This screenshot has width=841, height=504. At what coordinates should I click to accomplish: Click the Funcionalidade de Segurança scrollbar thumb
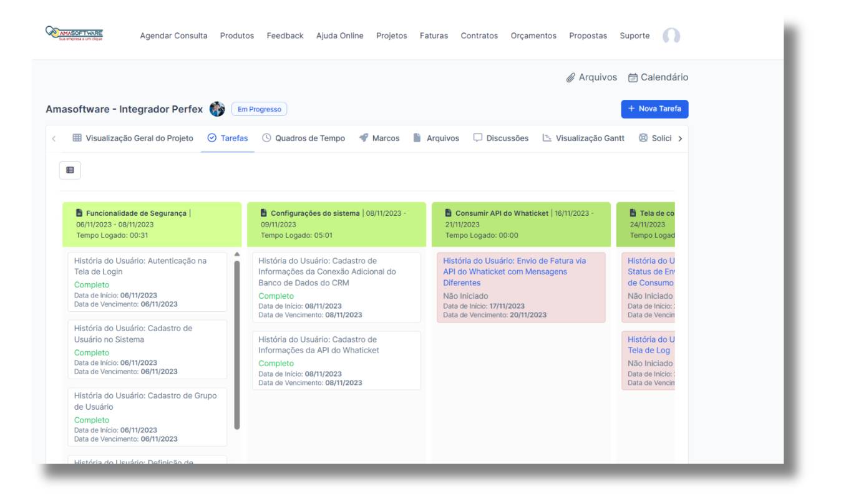point(236,345)
